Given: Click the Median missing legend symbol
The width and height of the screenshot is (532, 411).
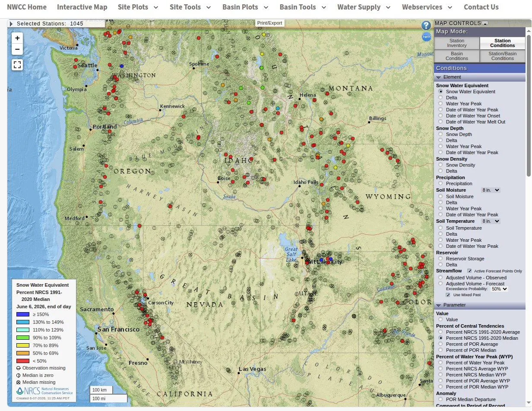Looking at the screenshot, I should coord(19,383).
